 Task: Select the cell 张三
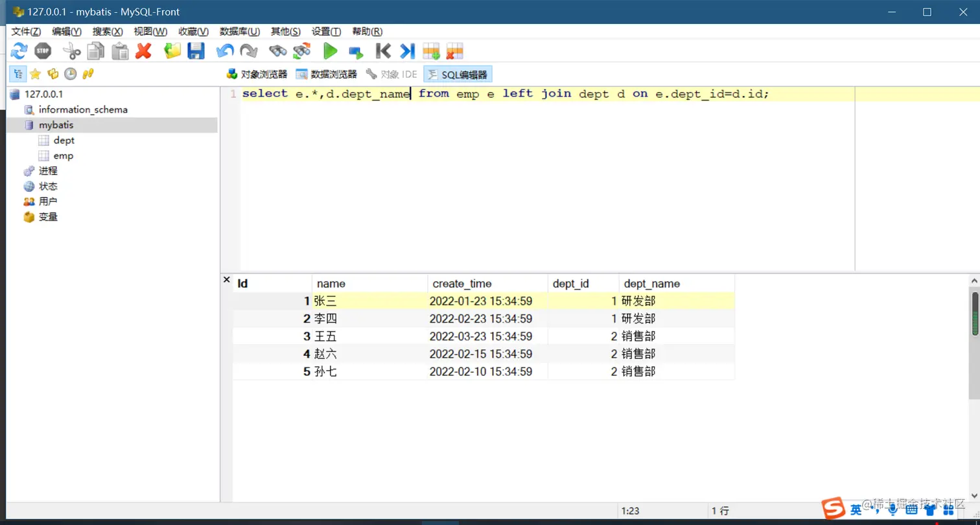pyautogui.click(x=369, y=301)
